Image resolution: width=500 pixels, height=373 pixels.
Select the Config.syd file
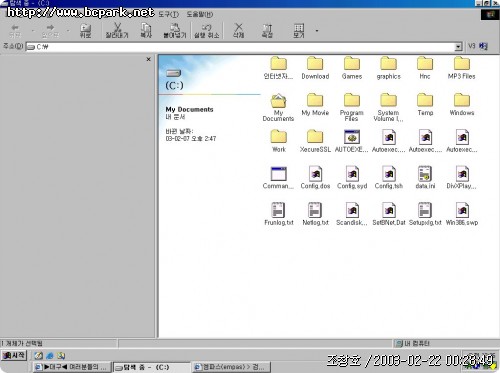click(352, 178)
